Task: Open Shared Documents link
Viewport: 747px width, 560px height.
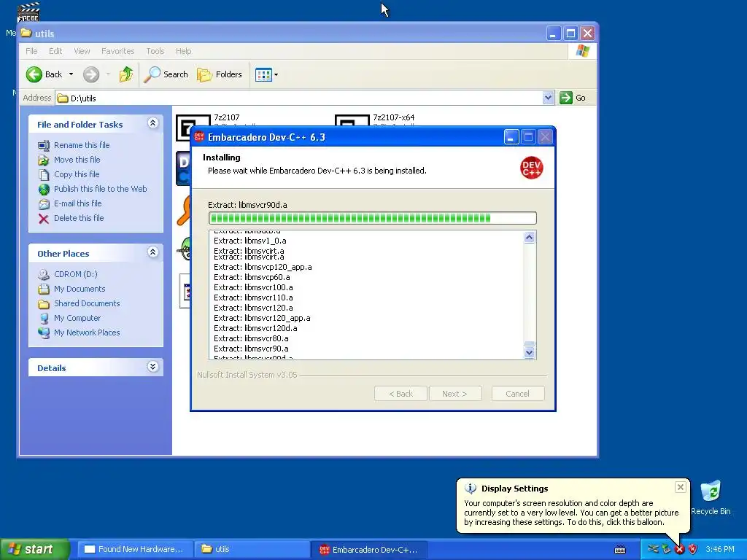Action: tap(87, 303)
